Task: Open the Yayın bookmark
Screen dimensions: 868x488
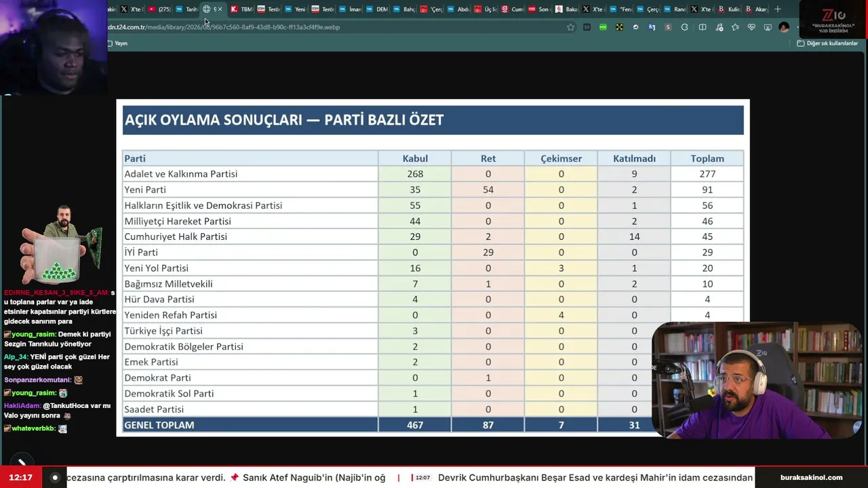Action: tap(117, 43)
